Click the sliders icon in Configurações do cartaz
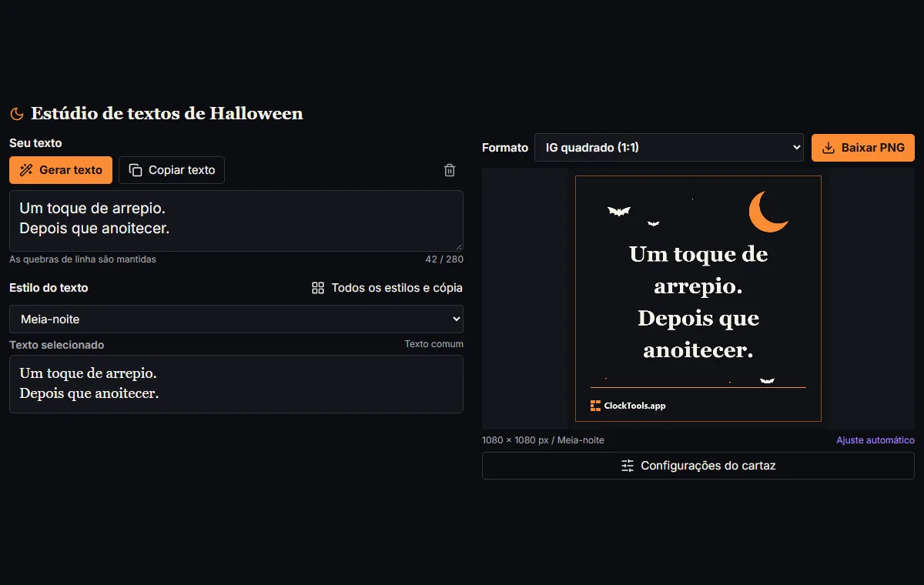Image resolution: width=924 pixels, height=585 pixels. point(628,466)
